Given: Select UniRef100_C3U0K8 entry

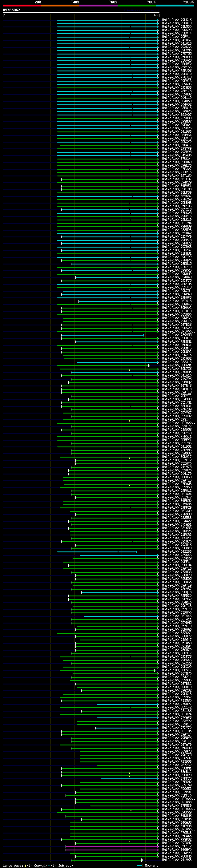Looking at the screenshot, I should (x=176, y=61).
